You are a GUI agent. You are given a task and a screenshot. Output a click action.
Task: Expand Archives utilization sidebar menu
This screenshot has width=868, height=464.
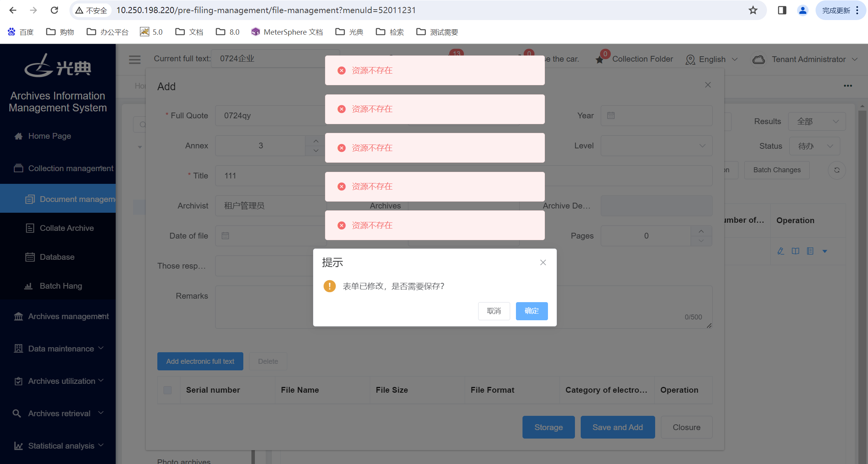click(x=58, y=381)
